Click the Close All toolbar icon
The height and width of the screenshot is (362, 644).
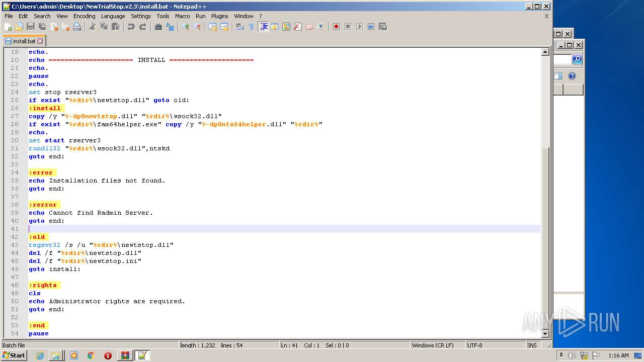65,27
